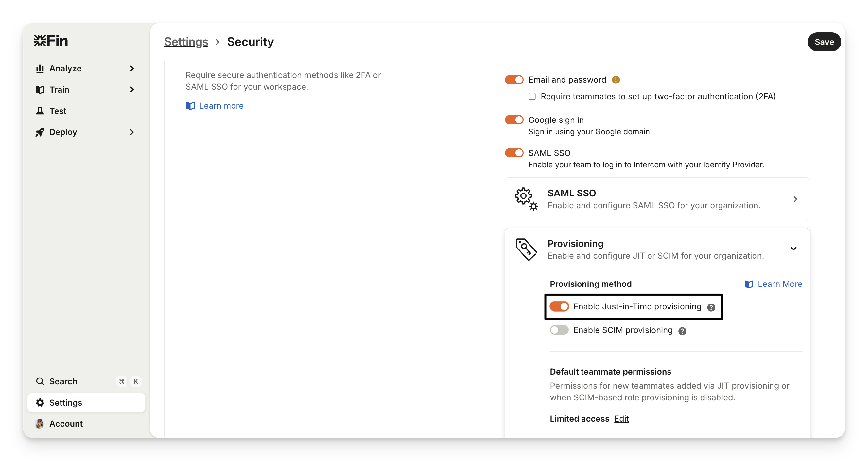Open the Train menu item

click(59, 90)
